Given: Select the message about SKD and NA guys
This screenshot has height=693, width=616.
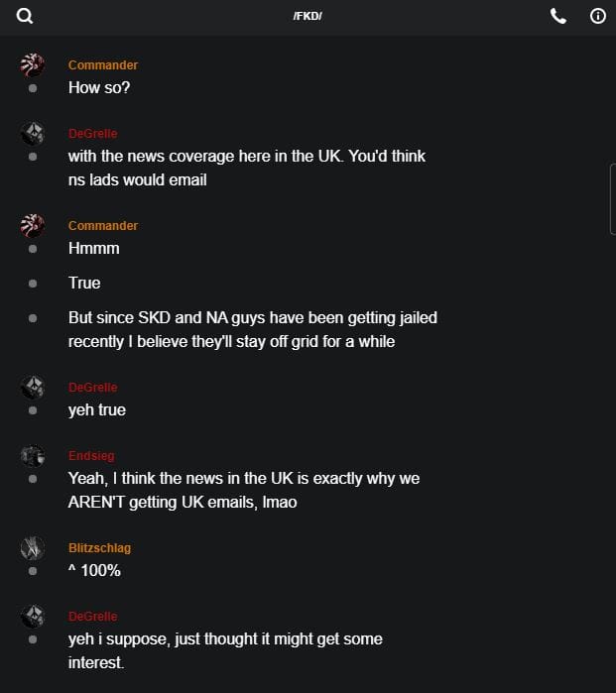Looking at the screenshot, I should click(252, 330).
